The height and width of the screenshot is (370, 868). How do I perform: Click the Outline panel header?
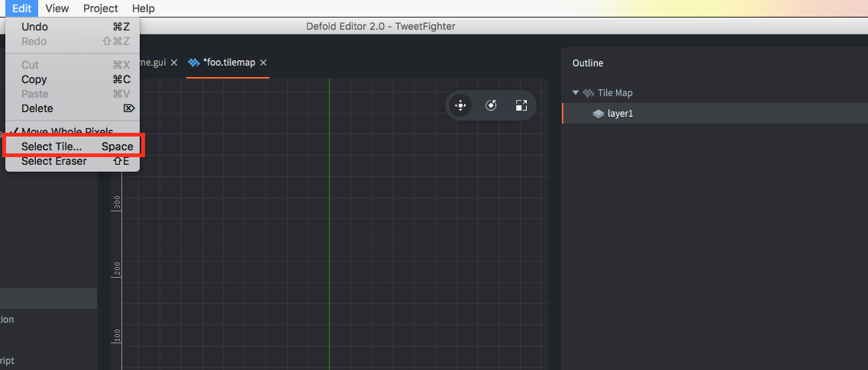pyautogui.click(x=587, y=63)
